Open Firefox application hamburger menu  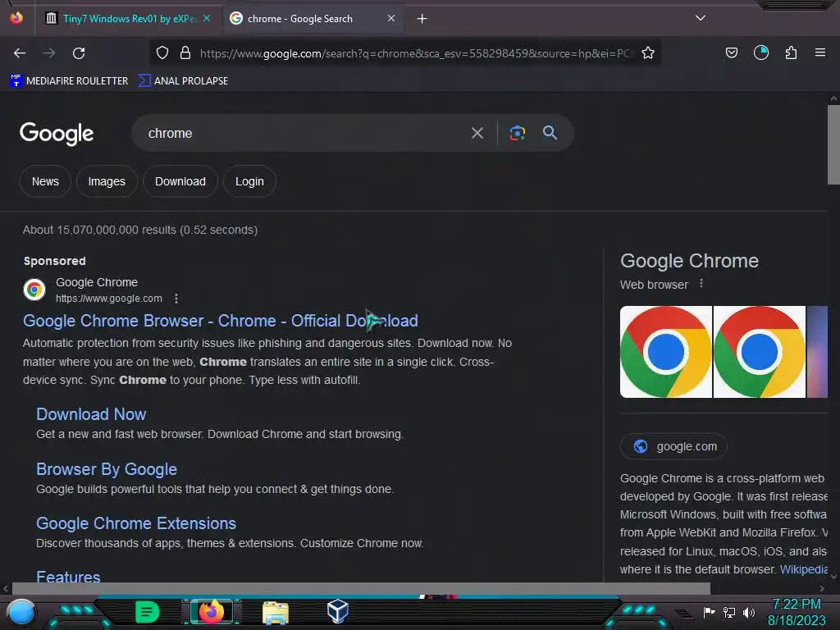(819, 52)
